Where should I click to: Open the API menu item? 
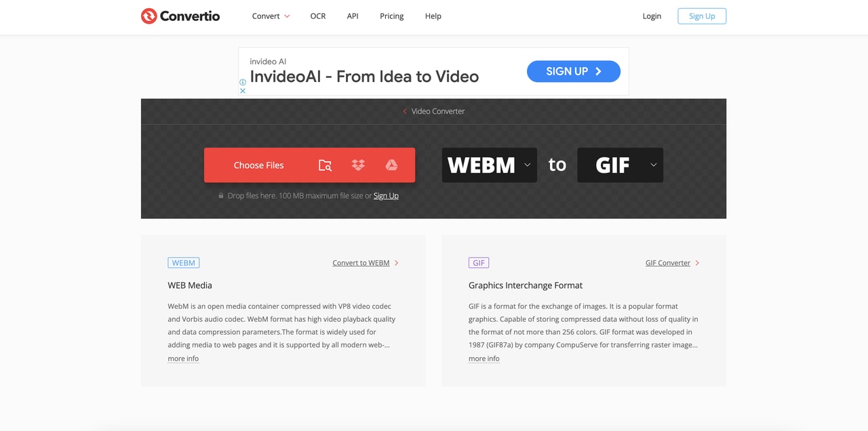point(353,16)
